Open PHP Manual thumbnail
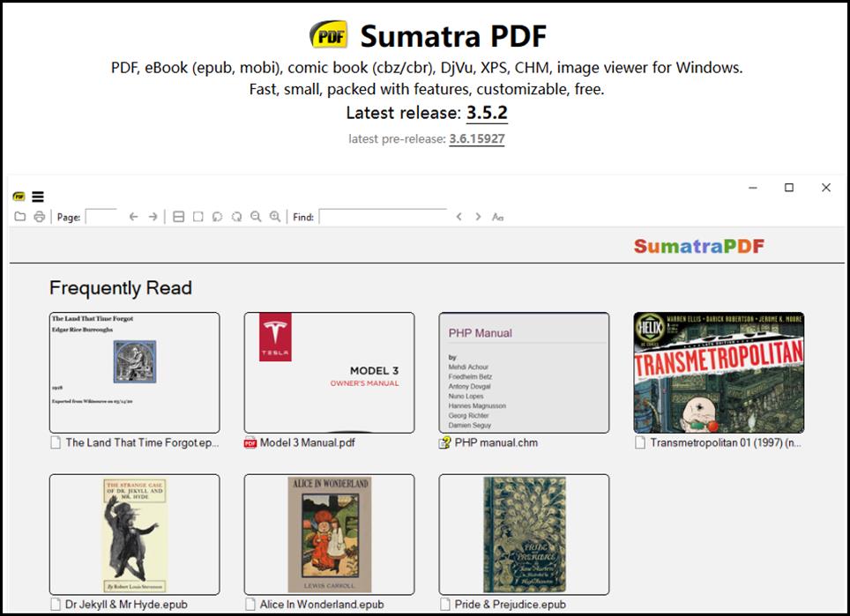The height and width of the screenshot is (616, 850). (x=524, y=372)
